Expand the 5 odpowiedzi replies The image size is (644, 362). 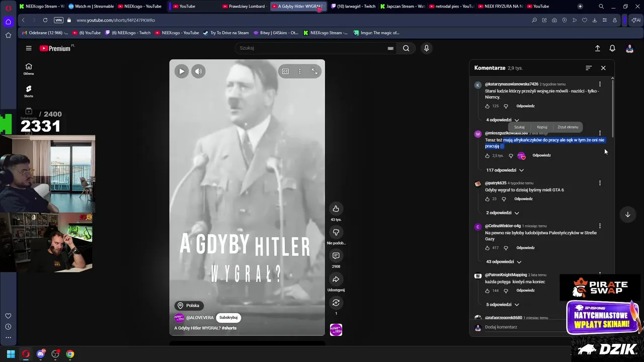[x=503, y=304]
